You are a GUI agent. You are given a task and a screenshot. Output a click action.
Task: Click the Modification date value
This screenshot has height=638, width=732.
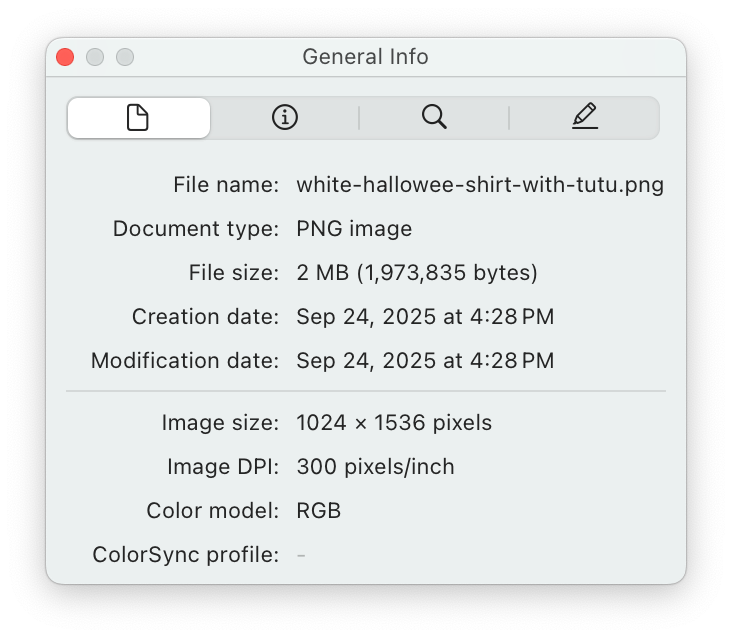click(x=425, y=361)
